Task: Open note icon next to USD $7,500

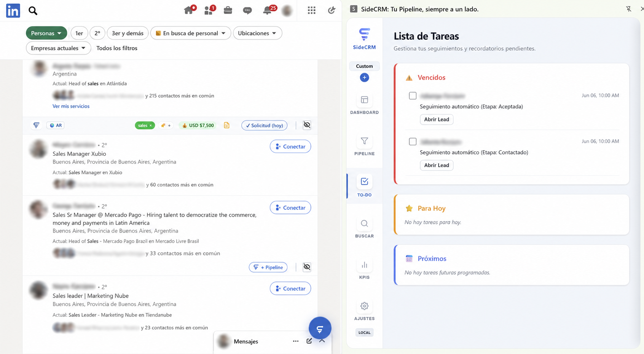Action: click(x=226, y=125)
